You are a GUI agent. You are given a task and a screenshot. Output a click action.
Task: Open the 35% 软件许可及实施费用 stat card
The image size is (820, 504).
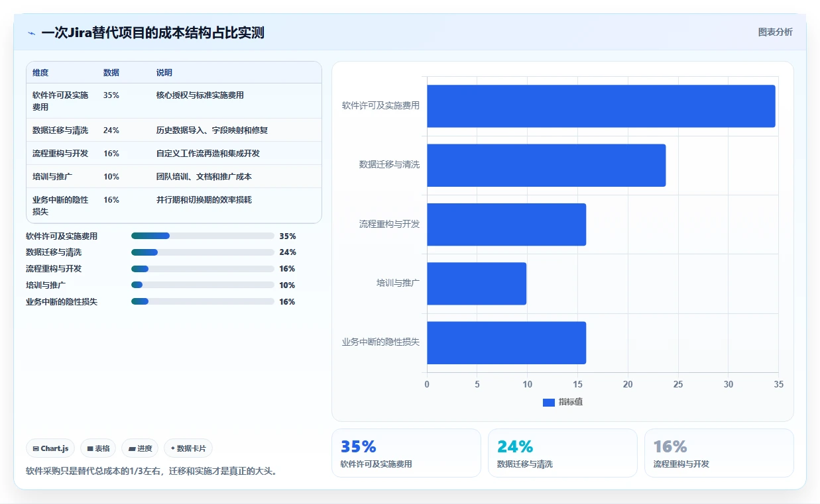pyautogui.click(x=406, y=453)
